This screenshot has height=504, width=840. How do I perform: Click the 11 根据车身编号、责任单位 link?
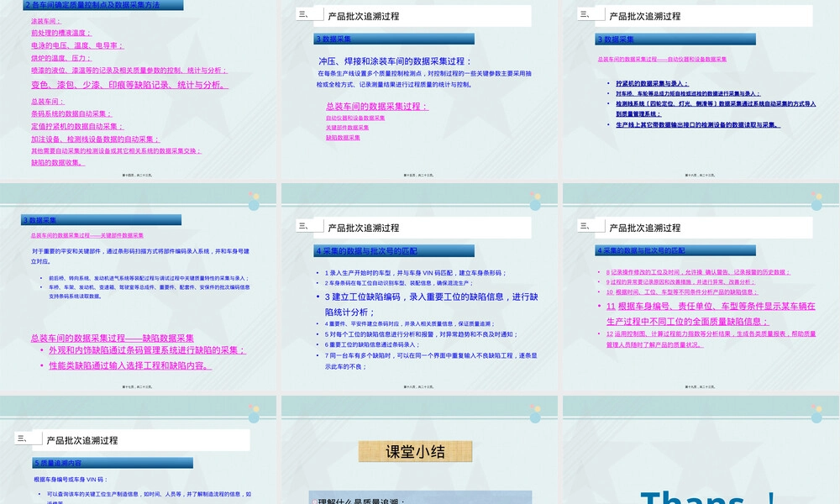pos(711,314)
